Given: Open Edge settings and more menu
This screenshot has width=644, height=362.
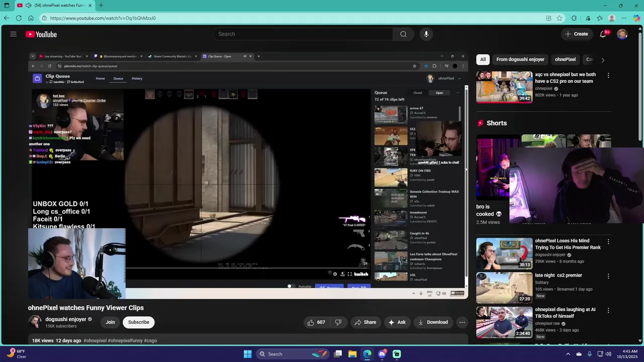Looking at the screenshot, I should 624,18.
